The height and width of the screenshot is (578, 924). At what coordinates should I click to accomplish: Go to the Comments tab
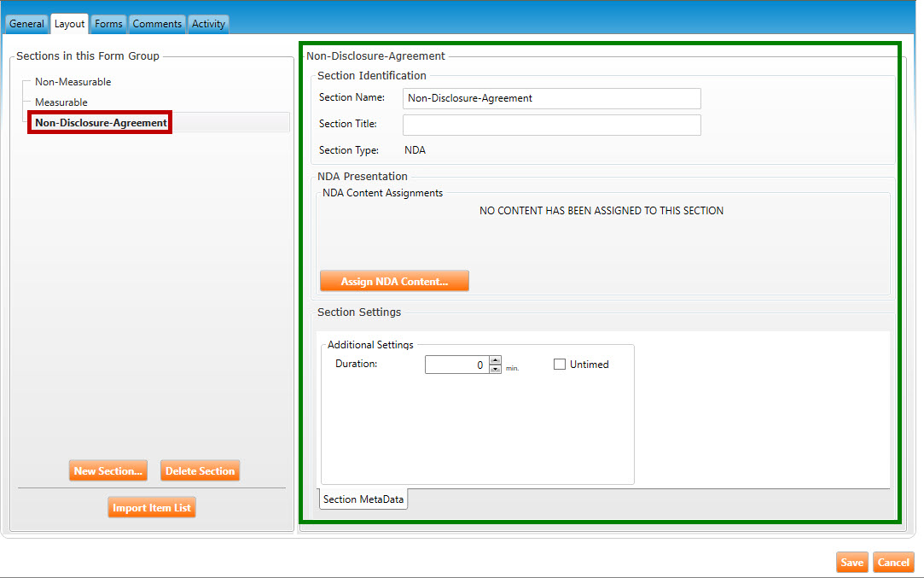[157, 24]
